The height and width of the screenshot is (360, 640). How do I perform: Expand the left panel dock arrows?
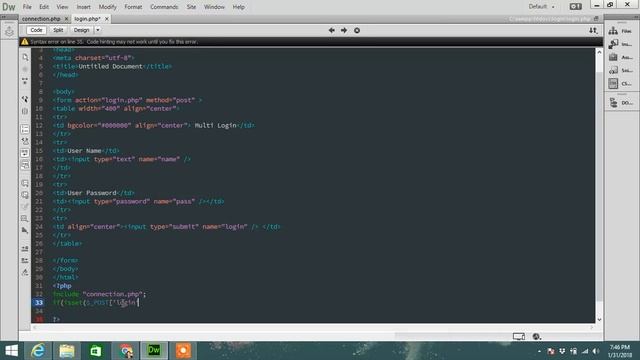[x=3, y=17]
